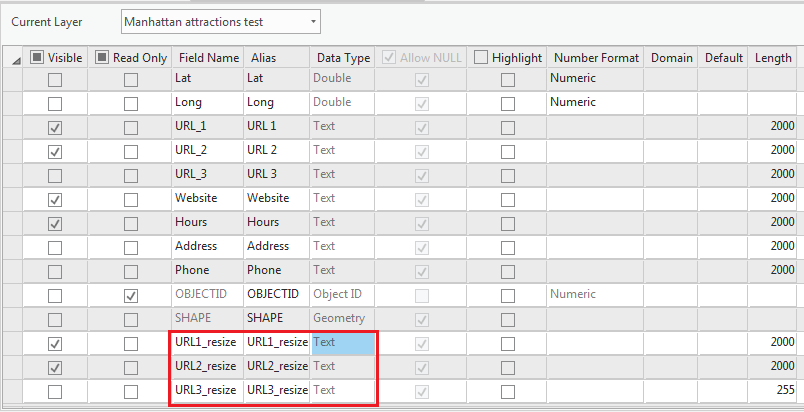Enable Visible for the URL3_resize field
Viewport: 804px width, 412px height.
tap(55, 393)
